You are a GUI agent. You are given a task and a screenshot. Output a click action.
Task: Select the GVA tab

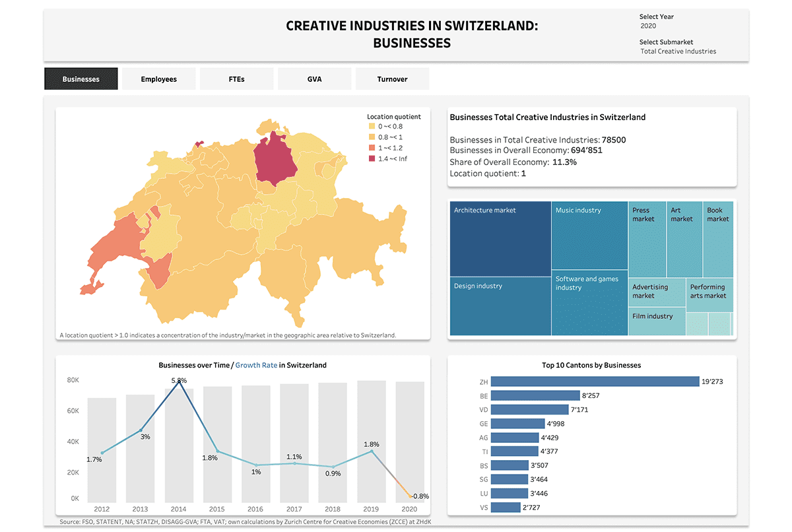314,79
